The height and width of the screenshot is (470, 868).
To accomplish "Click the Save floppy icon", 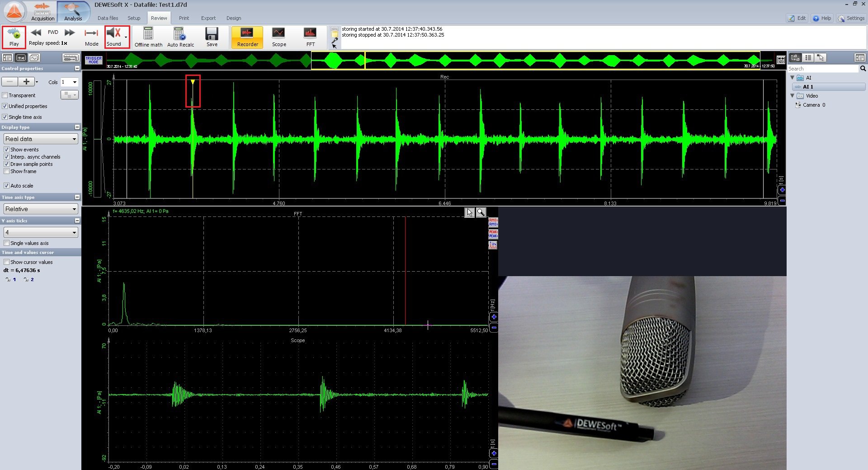I will pos(212,37).
